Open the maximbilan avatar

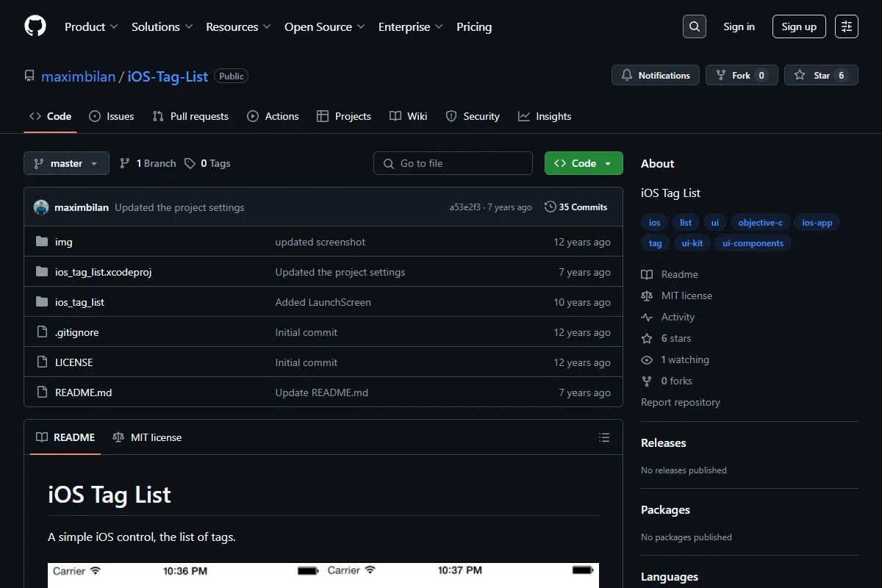[x=41, y=207]
